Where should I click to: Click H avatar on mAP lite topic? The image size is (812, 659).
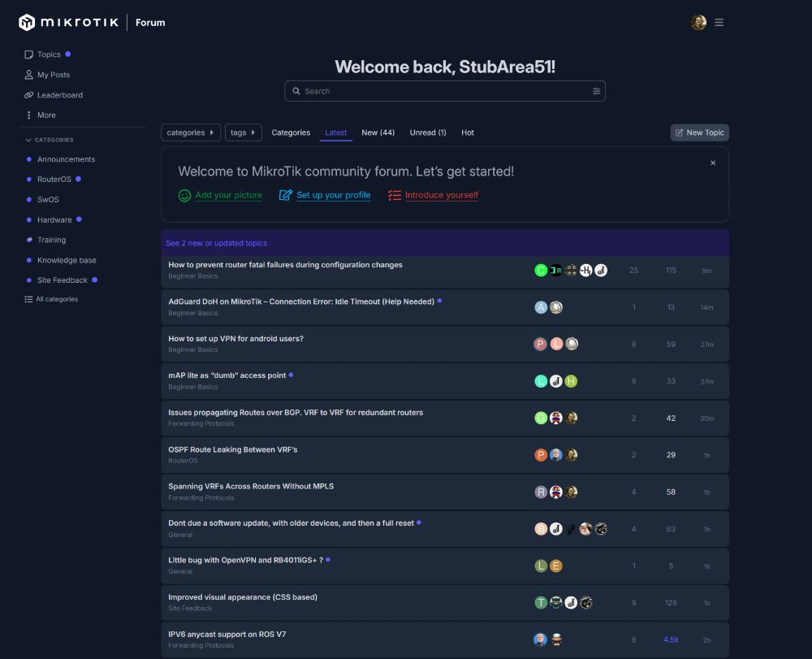pos(571,381)
